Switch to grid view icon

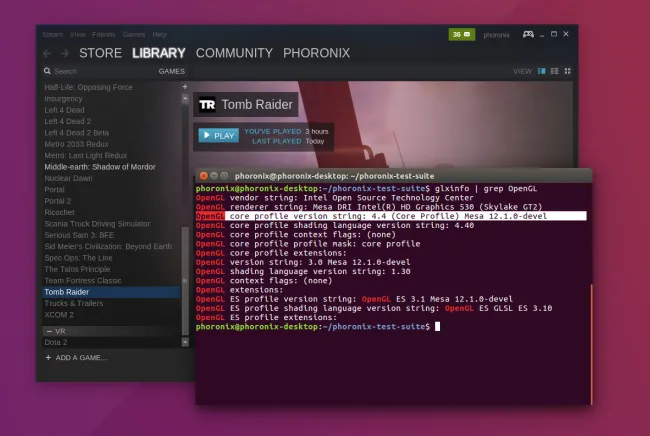coord(568,71)
